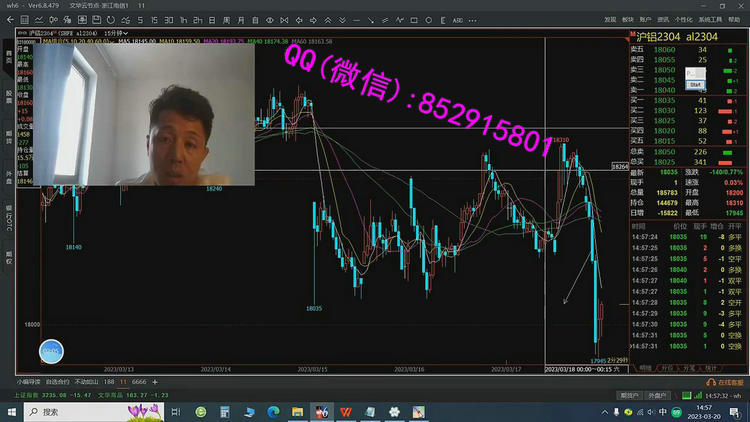
Task: Open the 版块 menu in top bar
Action: pyautogui.click(x=627, y=19)
